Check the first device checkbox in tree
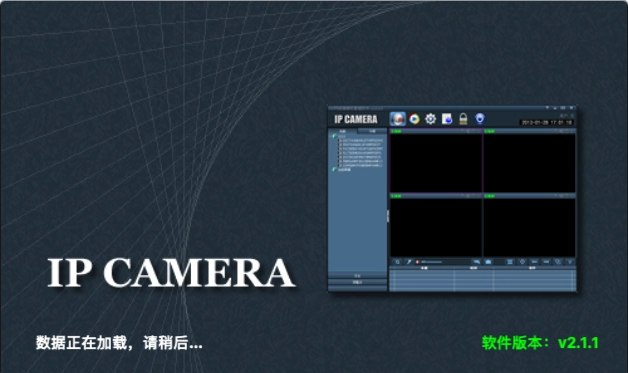 point(340,141)
